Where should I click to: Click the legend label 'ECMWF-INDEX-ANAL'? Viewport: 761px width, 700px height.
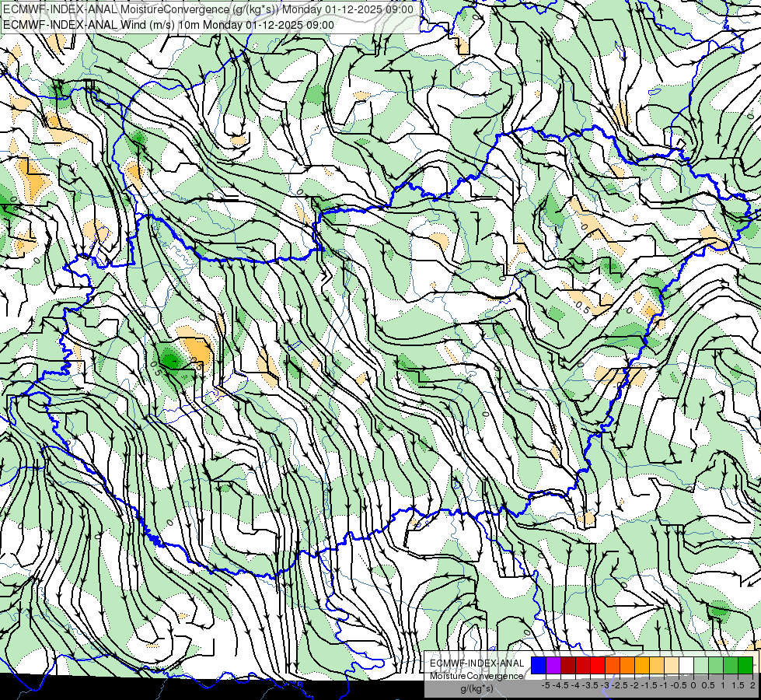[476, 663]
